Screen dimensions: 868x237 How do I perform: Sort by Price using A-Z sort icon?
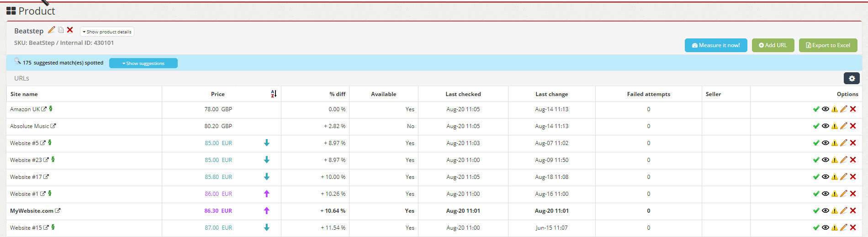click(x=274, y=94)
